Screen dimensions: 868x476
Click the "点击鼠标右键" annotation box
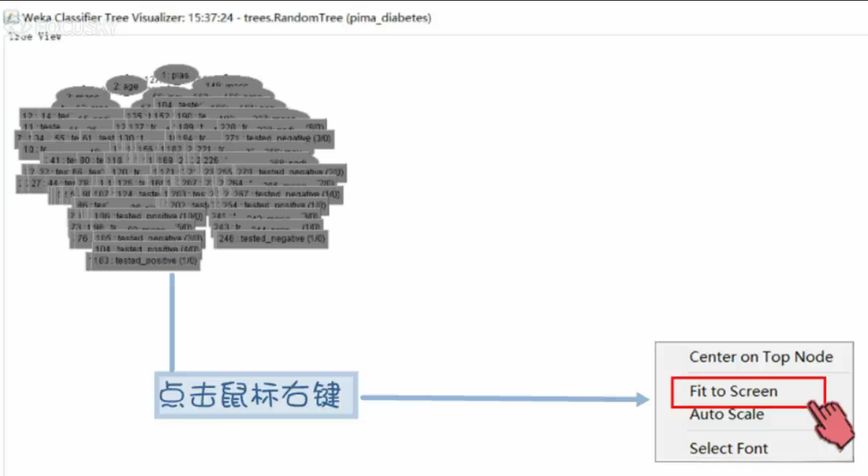pyautogui.click(x=255, y=395)
